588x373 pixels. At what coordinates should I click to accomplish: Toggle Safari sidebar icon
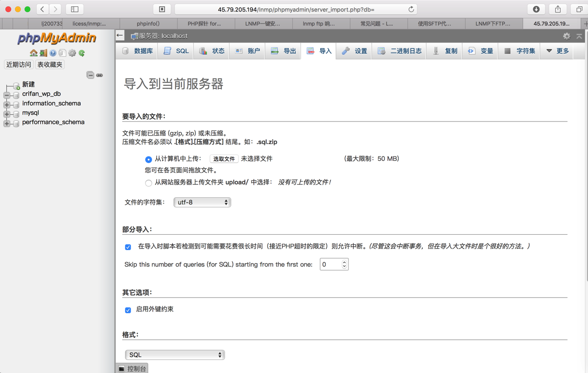[75, 9]
